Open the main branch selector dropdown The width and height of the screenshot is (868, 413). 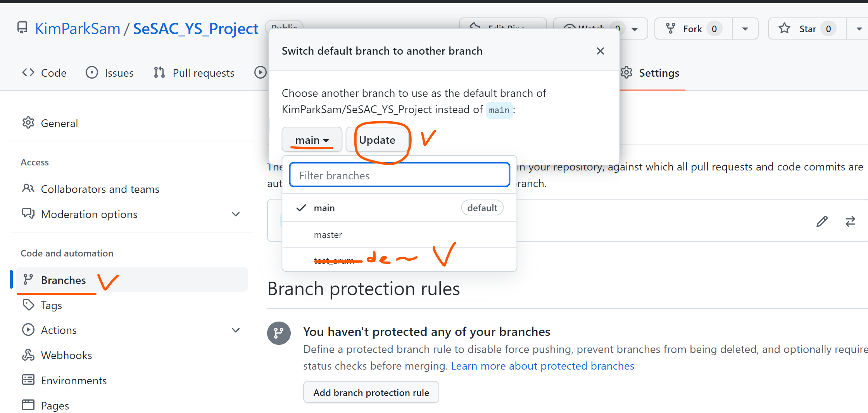pyautogui.click(x=312, y=140)
